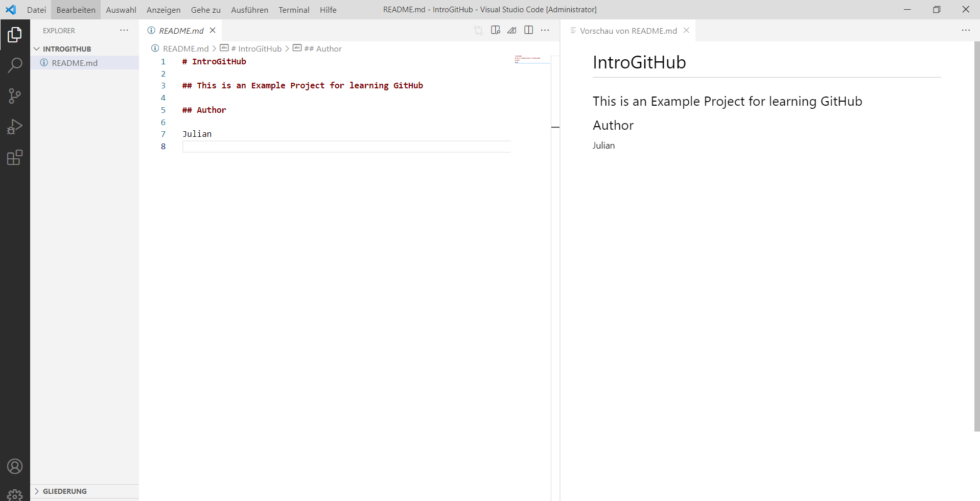Screen dimensions: 980x501
Task: Select the Vorschau von README.md tab
Action: (x=628, y=31)
